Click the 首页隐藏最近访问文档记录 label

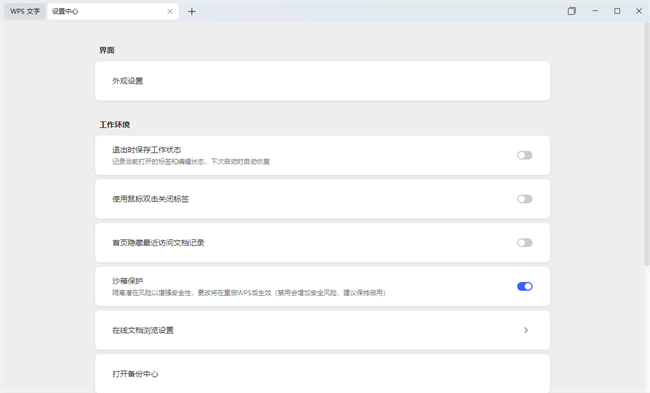click(x=158, y=243)
